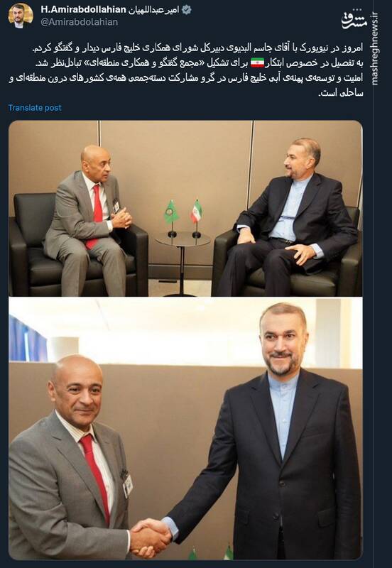The image size is (392, 568).
Task: Click Translate post
Action: [35, 108]
